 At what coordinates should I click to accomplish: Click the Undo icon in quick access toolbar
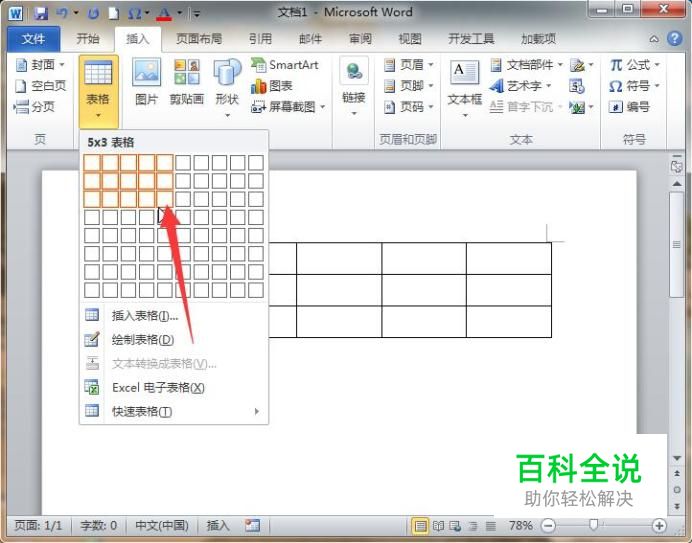point(62,13)
